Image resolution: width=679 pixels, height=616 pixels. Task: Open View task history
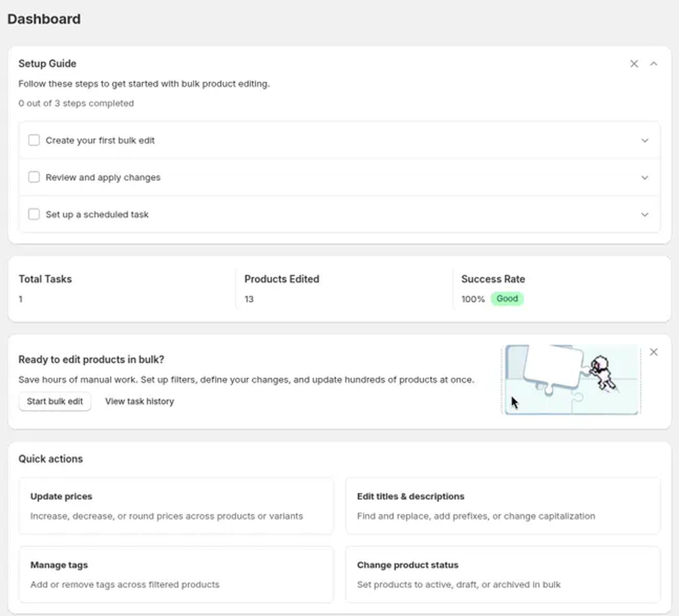pos(140,401)
